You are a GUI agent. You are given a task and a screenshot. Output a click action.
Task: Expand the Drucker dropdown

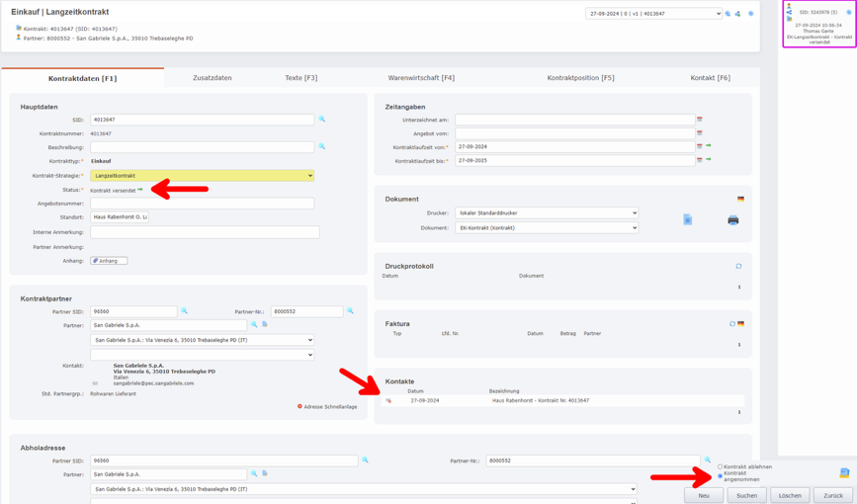tap(546, 212)
